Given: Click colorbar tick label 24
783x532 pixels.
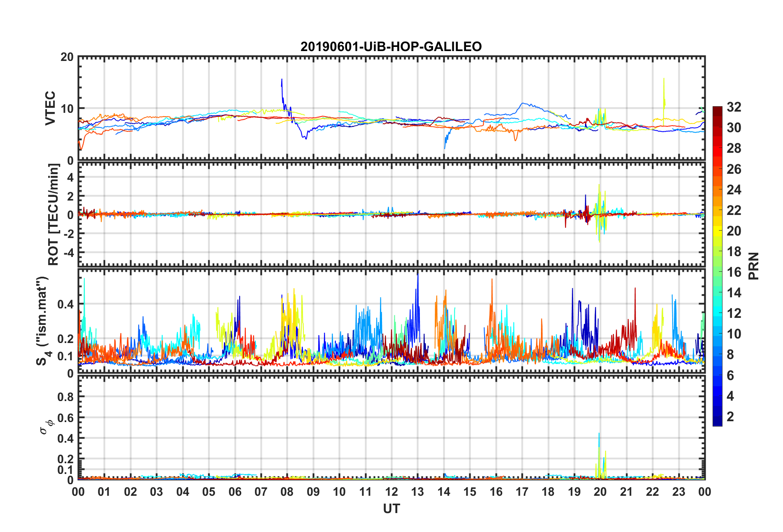Looking at the screenshot, I should click(734, 189).
